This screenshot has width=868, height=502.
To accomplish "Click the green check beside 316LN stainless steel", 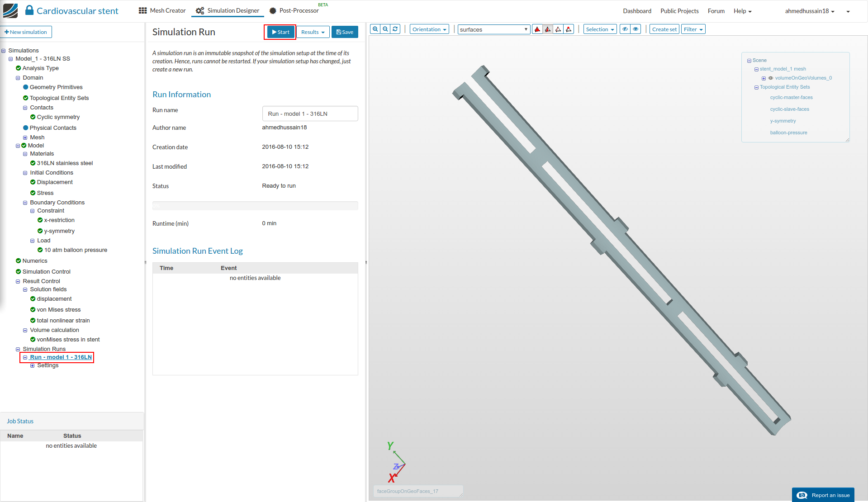I will (33, 163).
